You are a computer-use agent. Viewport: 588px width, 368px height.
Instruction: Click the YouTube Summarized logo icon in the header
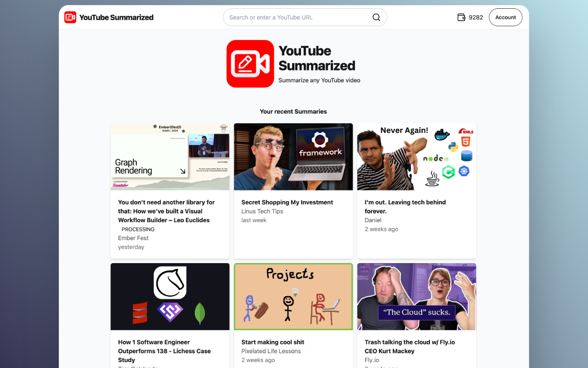(70, 17)
